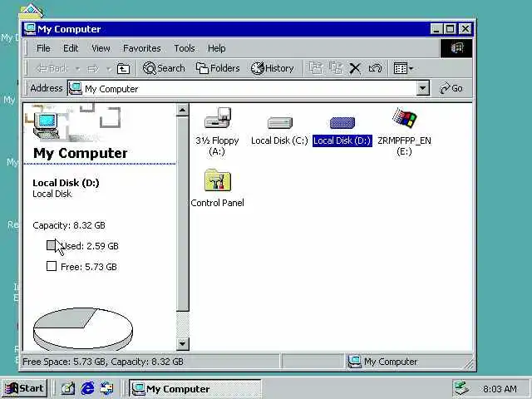Minimize the My Computer window

[436, 29]
